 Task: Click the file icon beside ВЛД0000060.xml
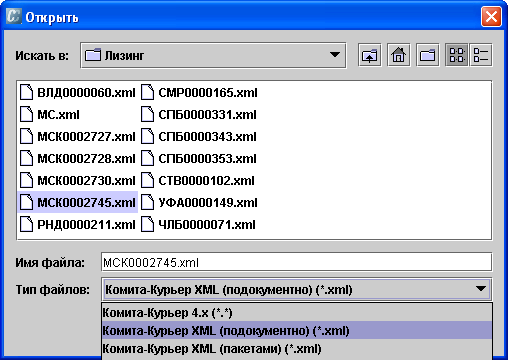pos(27,92)
